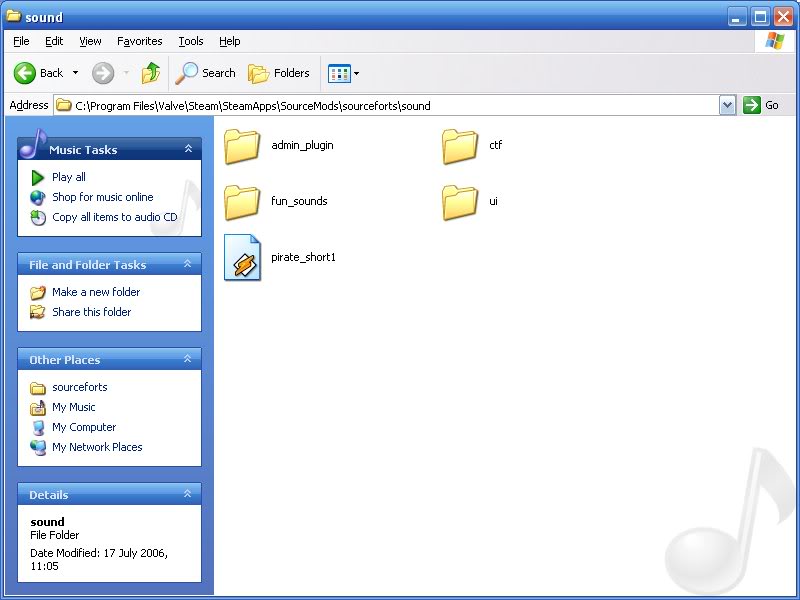Open the Tools menu

[190, 41]
